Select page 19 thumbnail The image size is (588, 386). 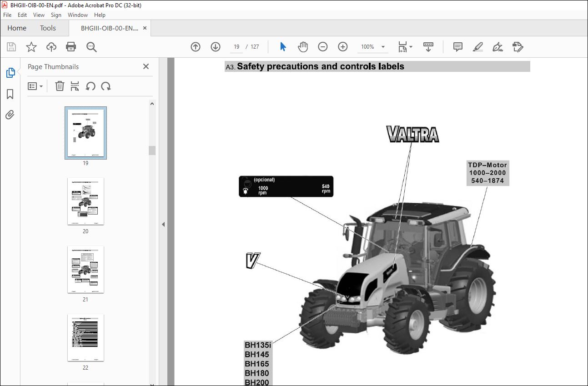point(85,133)
